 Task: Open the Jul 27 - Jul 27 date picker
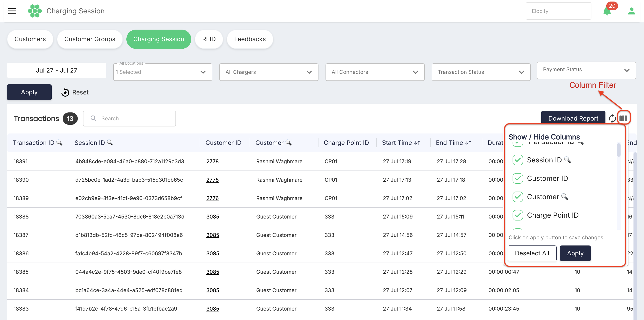[57, 70]
